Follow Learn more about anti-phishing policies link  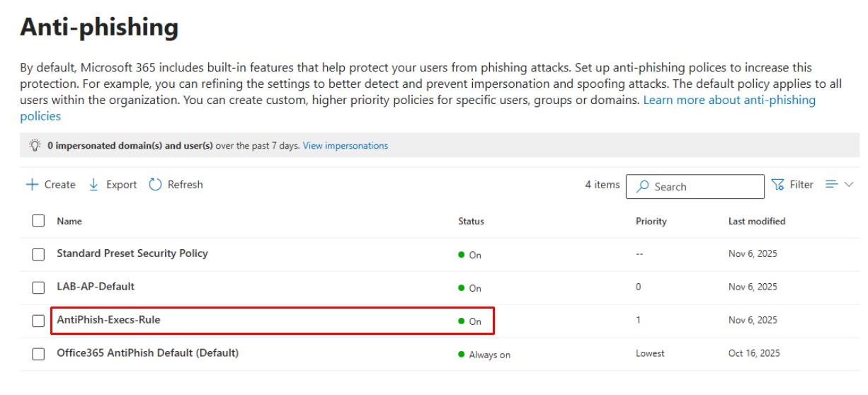point(729,101)
